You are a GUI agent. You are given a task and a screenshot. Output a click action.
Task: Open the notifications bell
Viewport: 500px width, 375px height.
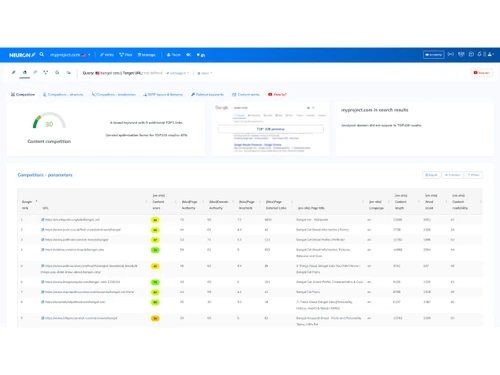(x=479, y=54)
